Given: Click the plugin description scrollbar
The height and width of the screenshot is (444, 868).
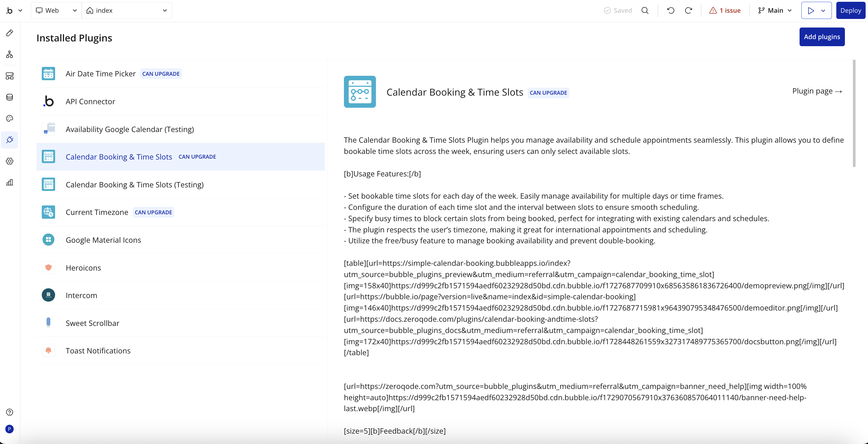Looking at the screenshot, I should click(854, 113).
